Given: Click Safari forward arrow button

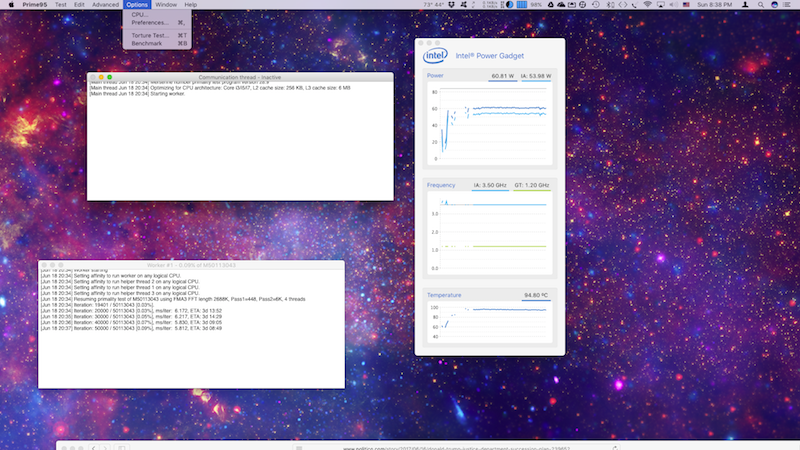Looking at the screenshot, I should click(105, 447).
